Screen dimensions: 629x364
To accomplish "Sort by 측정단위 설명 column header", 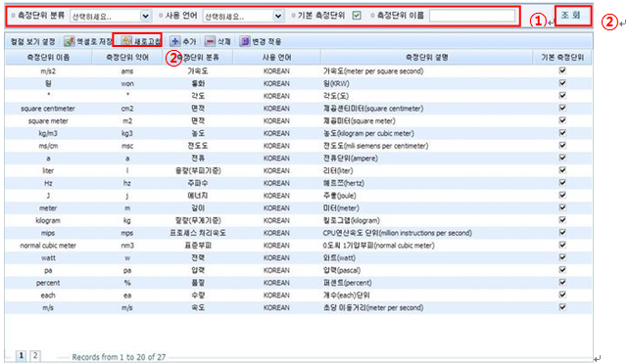I will [x=426, y=58].
